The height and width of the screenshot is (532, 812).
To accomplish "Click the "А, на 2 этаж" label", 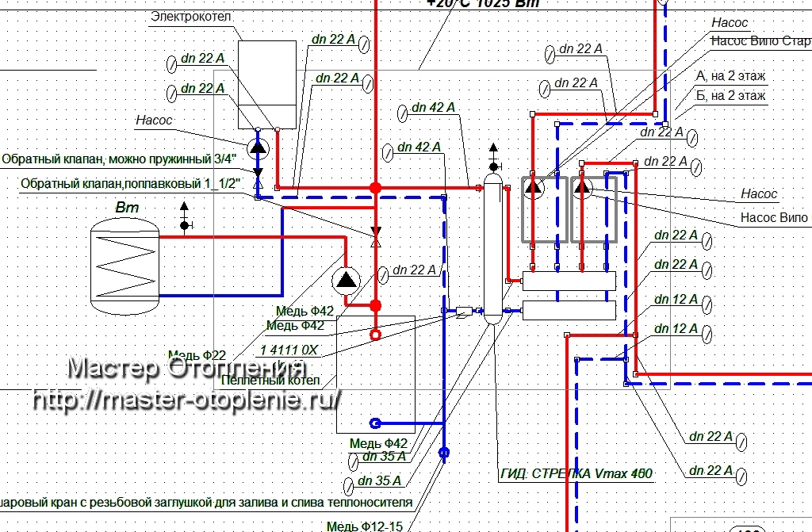I will tap(730, 76).
